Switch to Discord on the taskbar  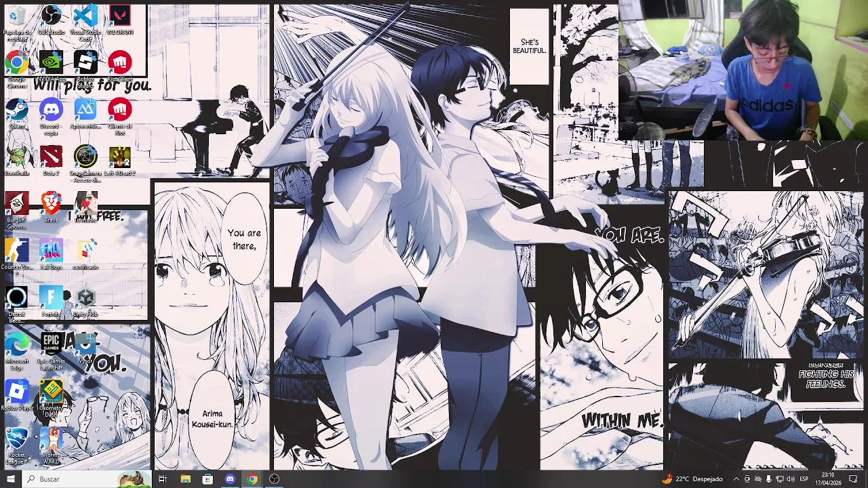point(230,479)
